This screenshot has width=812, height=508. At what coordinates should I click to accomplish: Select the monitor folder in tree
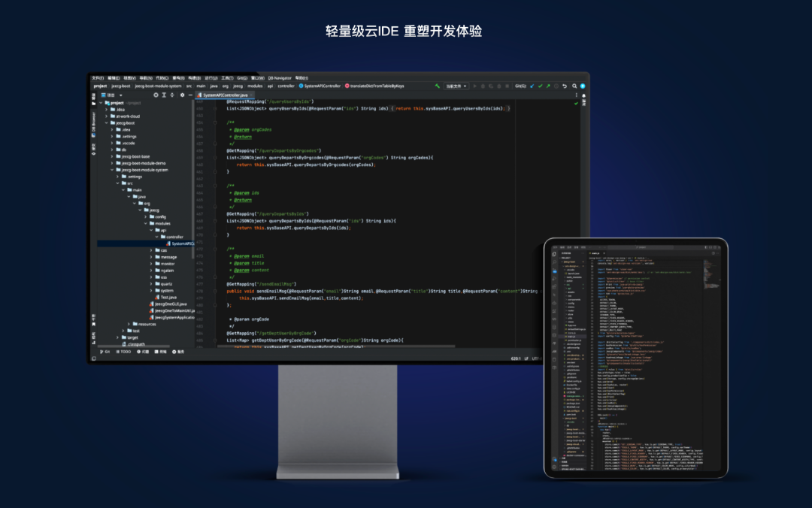click(167, 264)
